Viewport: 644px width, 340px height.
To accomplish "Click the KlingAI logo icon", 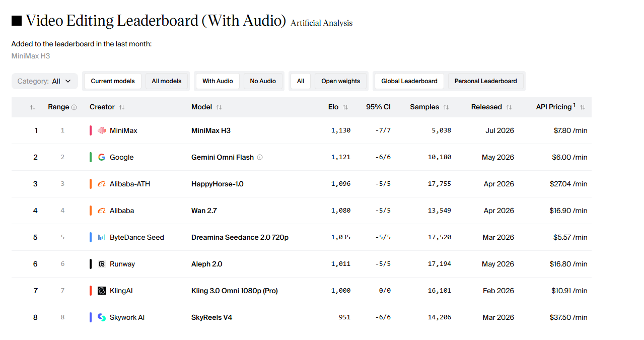I will click(x=102, y=291).
